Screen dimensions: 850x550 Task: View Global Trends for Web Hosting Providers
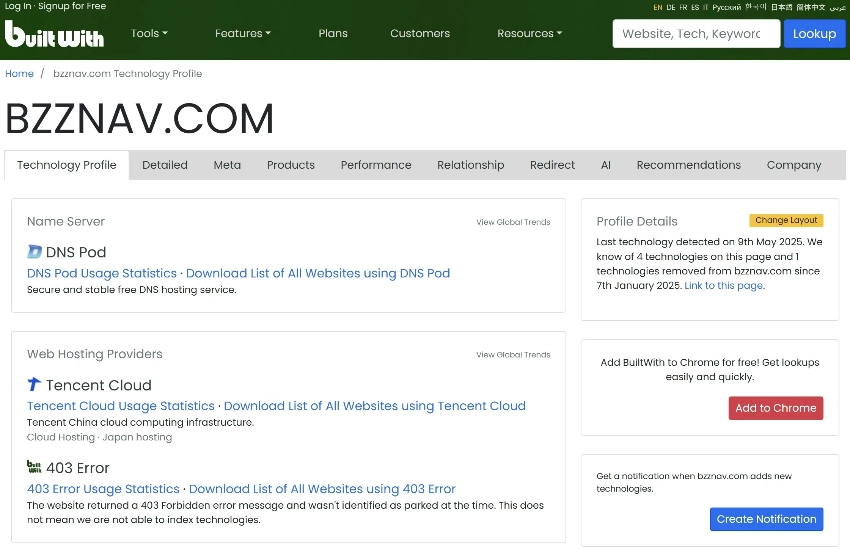click(x=513, y=355)
